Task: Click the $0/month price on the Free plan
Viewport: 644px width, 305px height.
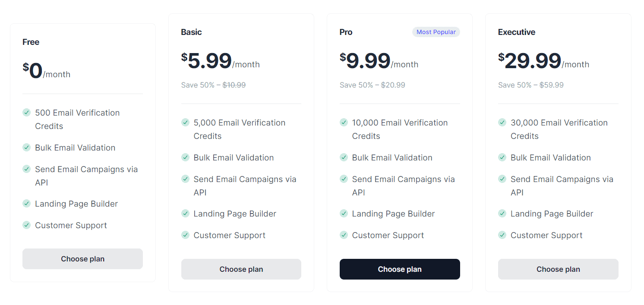Action: 45,71
